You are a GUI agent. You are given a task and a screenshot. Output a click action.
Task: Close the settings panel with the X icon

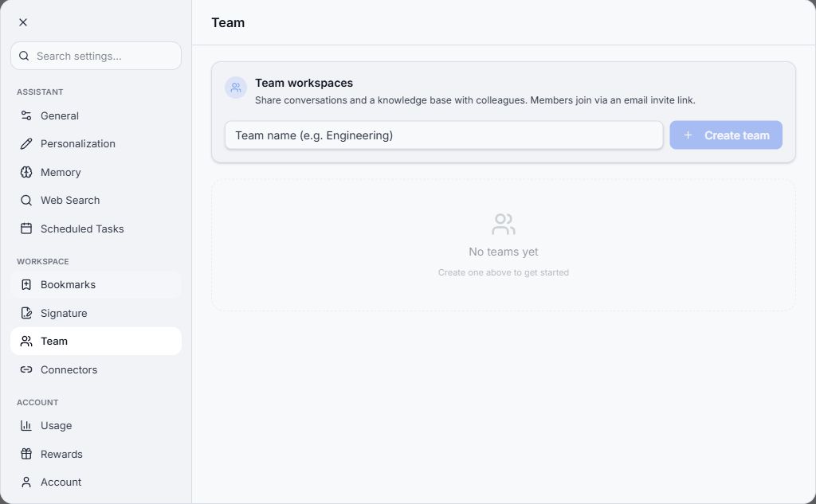pyautogui.click(x=23, y=22)
